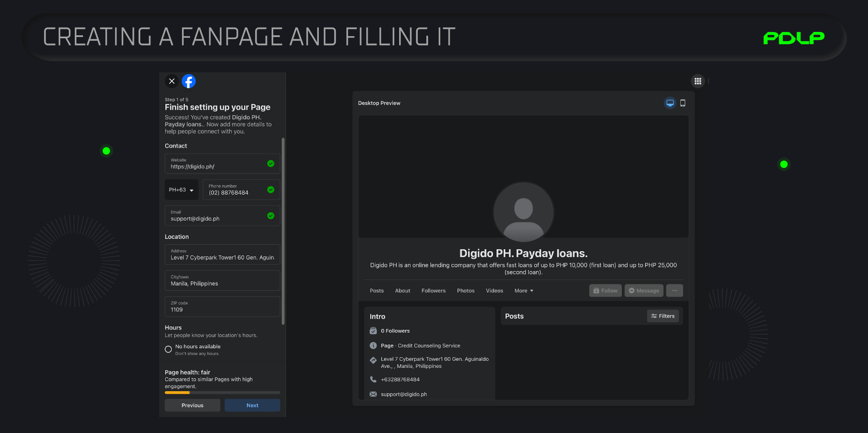
Task: Click the Message button
Action: pyautogui.click(x=644, y=291)
